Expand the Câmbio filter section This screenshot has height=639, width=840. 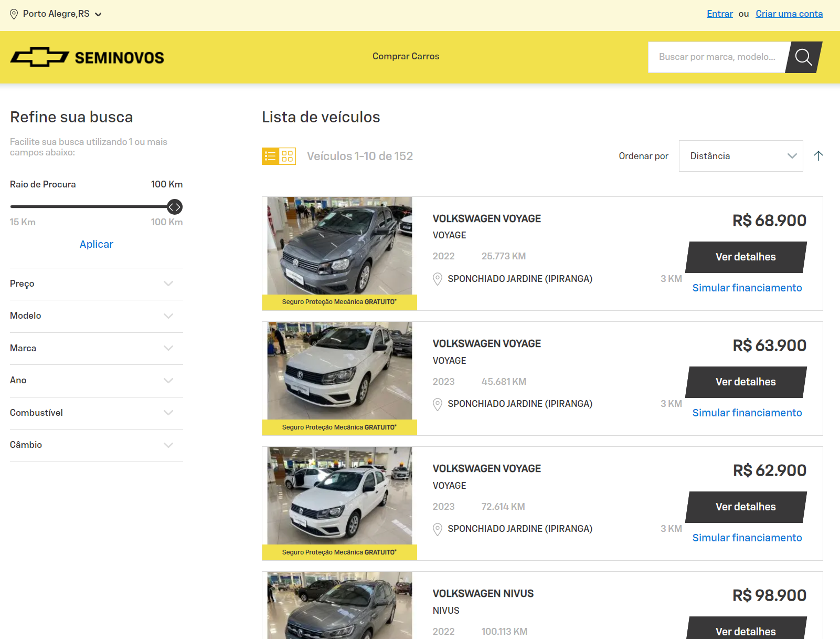click(168, 445)
